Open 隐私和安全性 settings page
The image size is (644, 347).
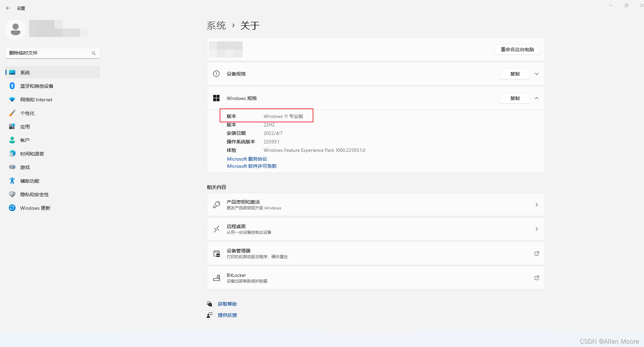pos(53,194)
